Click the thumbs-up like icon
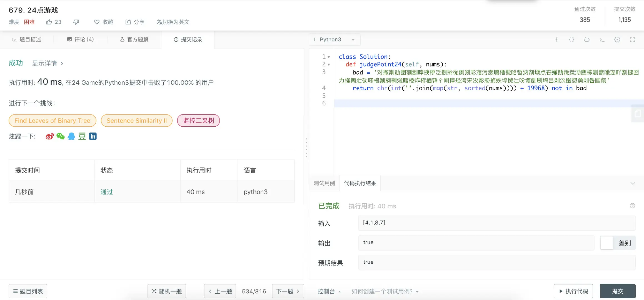 click(49, 22)
